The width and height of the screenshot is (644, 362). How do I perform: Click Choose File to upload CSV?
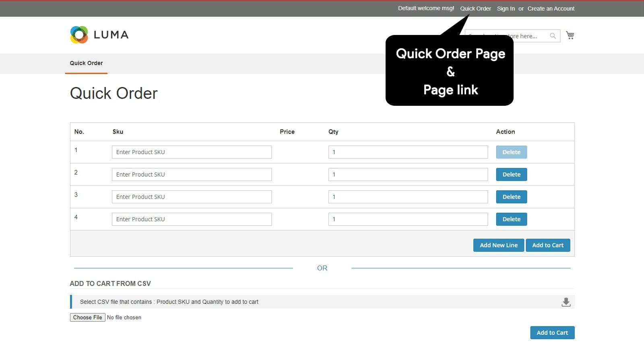point(87,317)
